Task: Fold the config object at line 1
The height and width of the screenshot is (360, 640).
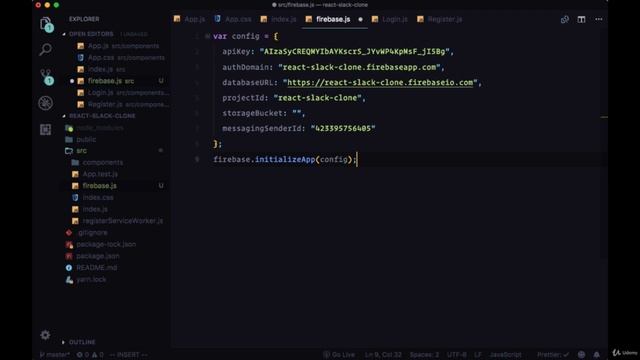Action: point(207,37)
